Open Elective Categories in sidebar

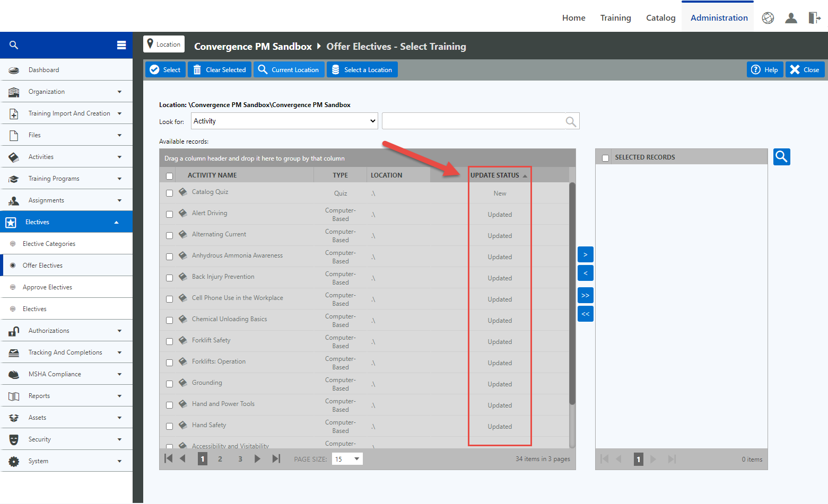click(49, 244)
